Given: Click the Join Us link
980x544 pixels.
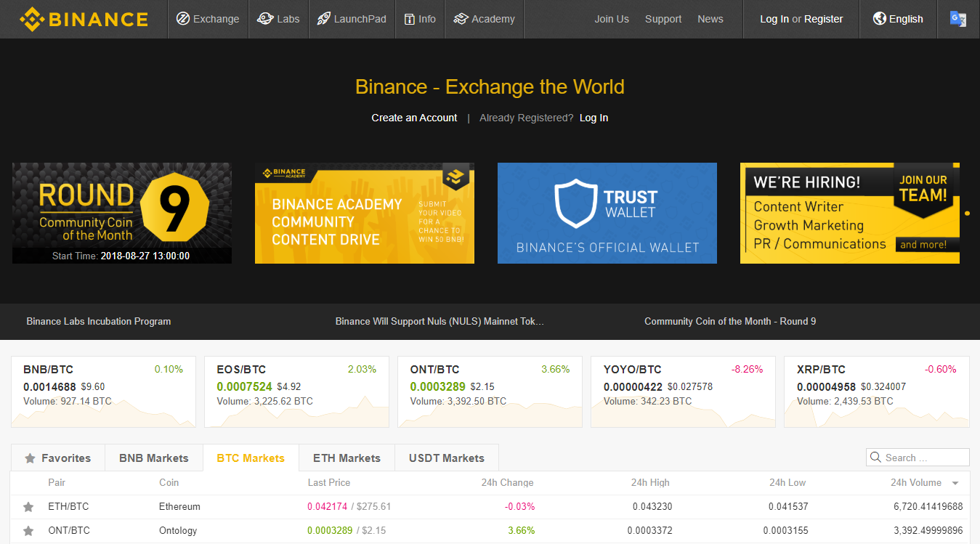Looking at the screenshot, I should (x=612, y=19).
